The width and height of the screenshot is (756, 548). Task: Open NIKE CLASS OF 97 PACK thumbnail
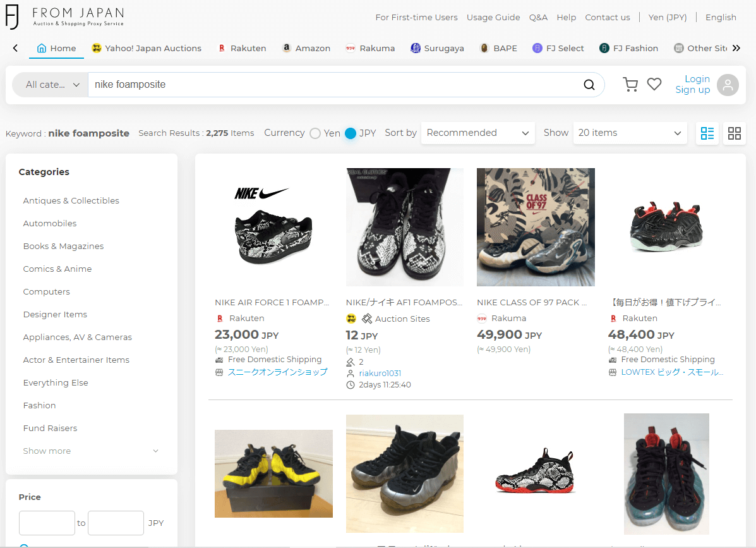click(536, 227)
